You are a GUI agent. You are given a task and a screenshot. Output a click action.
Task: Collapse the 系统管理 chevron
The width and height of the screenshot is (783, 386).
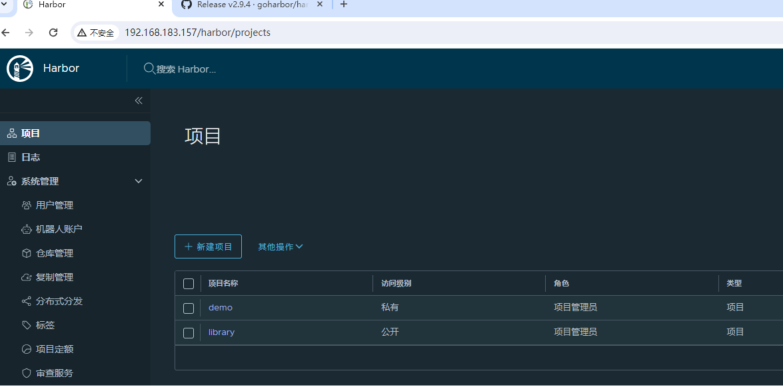[x=139, y=181]
